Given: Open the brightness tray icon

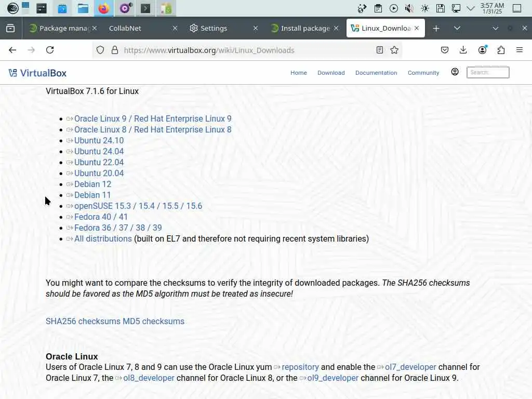Looking at the screenshot, I should pyautogui.click(x=425, y=8).
